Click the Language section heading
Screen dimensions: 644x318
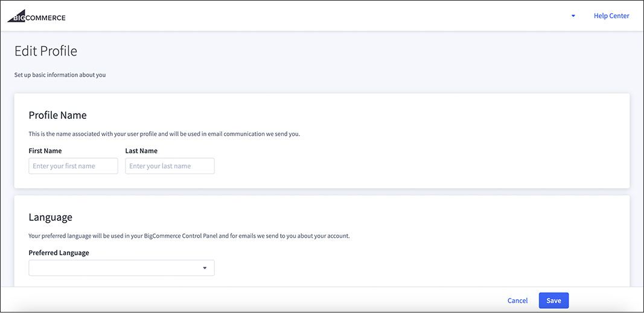click(x=50, y=217)
